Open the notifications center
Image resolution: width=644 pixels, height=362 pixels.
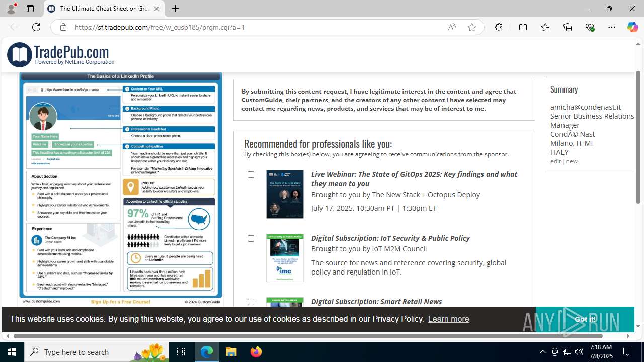pos(627,352)
